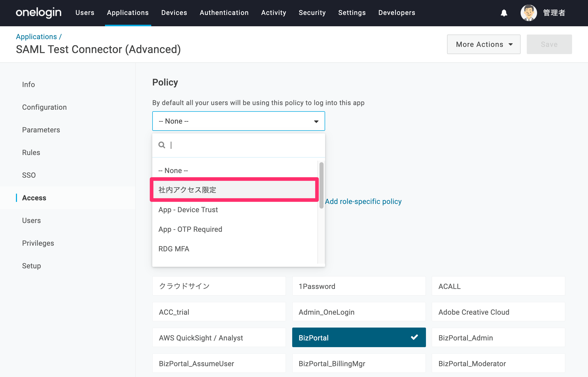The height and width of the screenshot is (377, 588).
Task: Toggle the ACALL role
Action: (498, 286)
